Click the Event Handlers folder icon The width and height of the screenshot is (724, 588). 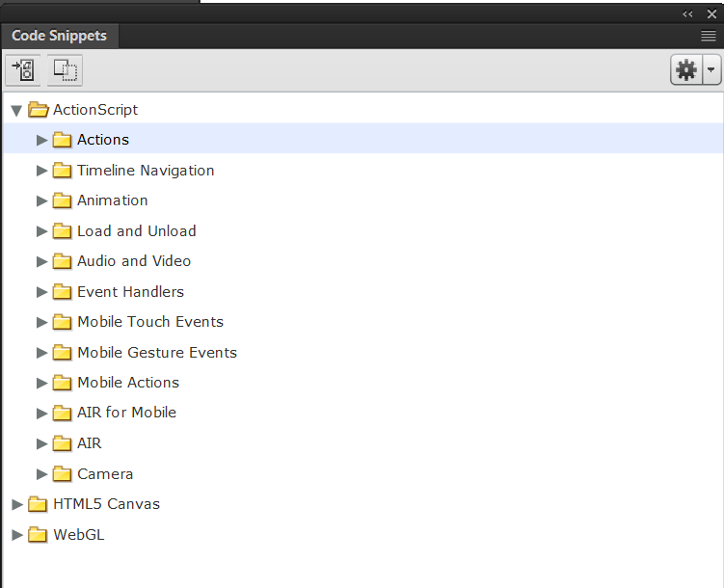pos(63,292)
